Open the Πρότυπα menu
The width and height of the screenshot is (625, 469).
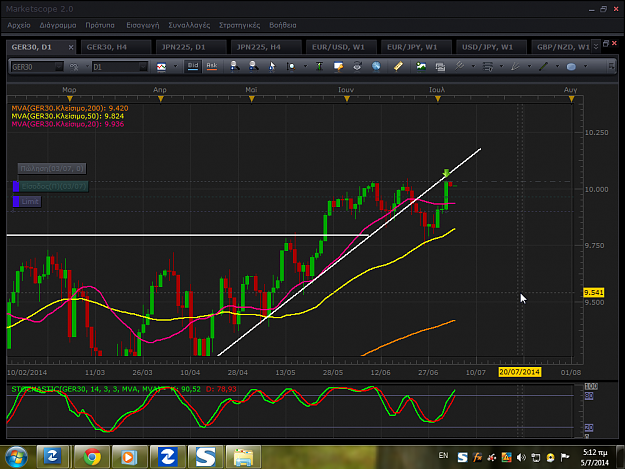(x=100, y=25)
